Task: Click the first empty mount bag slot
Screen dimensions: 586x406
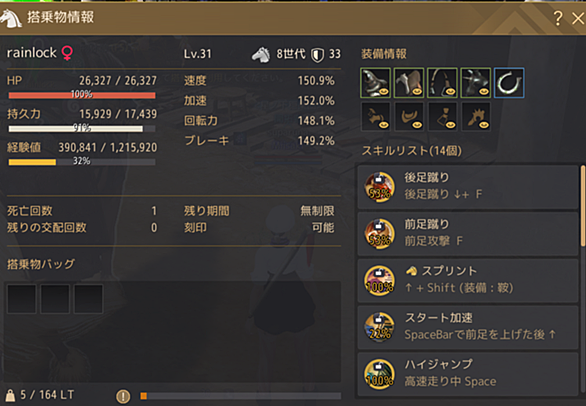Action: coord(22,299)
